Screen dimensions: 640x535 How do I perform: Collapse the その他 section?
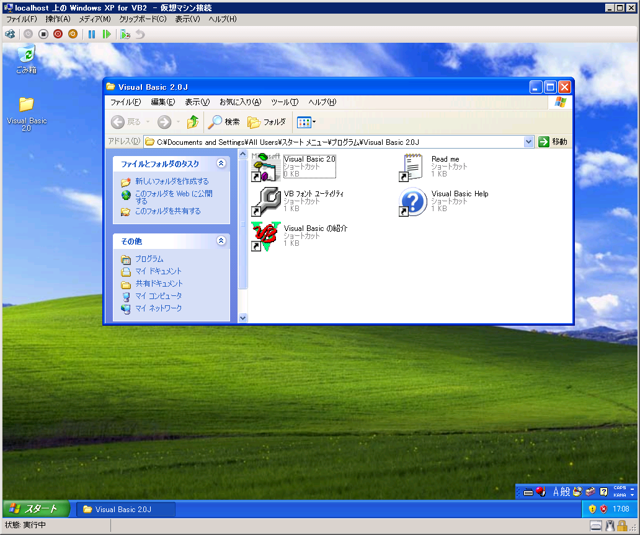tap(221, 241)
